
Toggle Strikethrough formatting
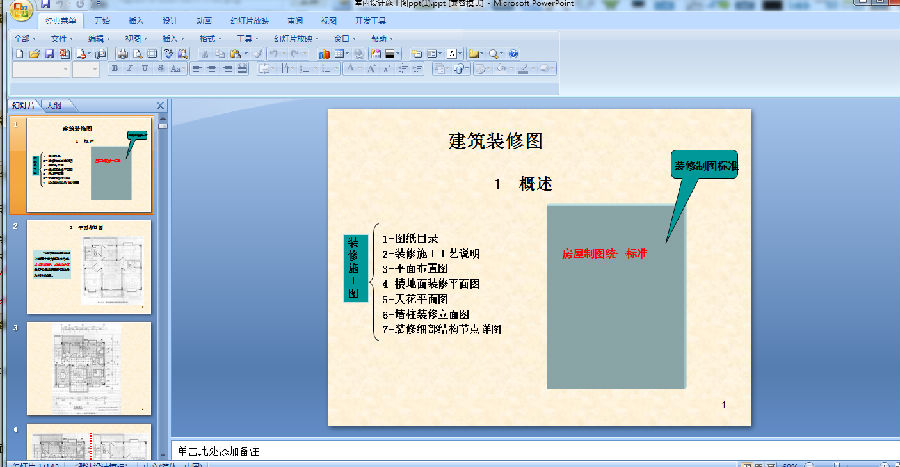(x=161, y=69)
